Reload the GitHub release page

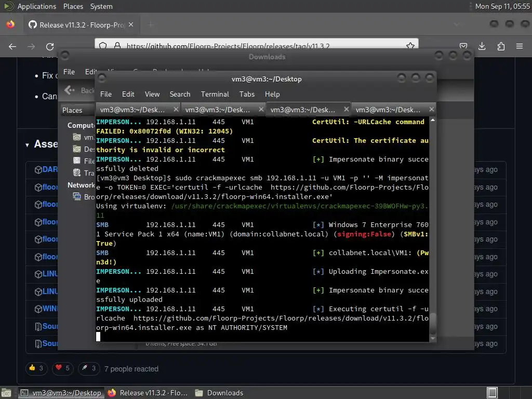[x=50, y=46]
